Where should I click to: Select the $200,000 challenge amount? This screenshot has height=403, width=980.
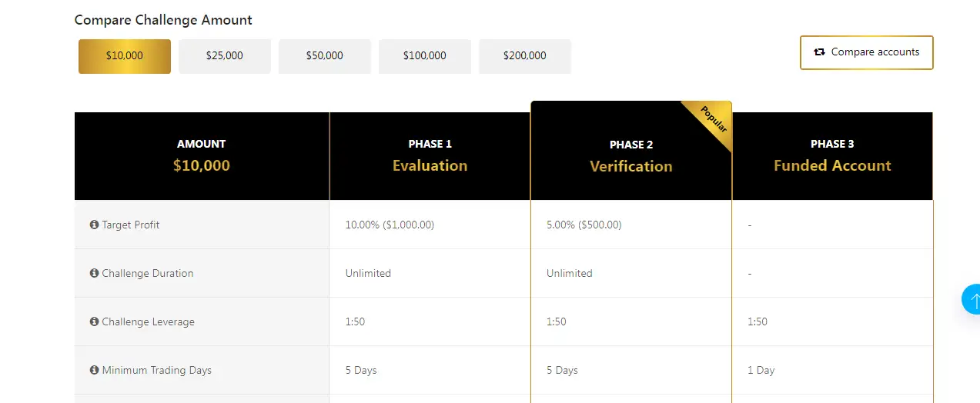point(525,56)
